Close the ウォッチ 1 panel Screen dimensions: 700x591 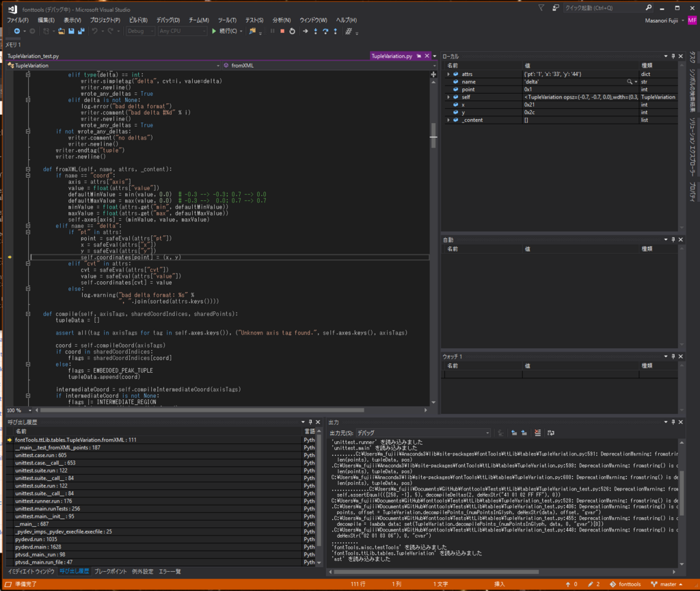[681, 356]
